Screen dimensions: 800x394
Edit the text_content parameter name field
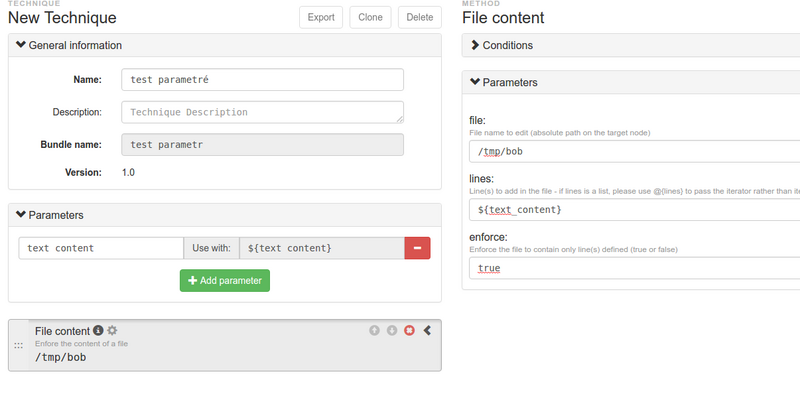(x=101, y=248)
